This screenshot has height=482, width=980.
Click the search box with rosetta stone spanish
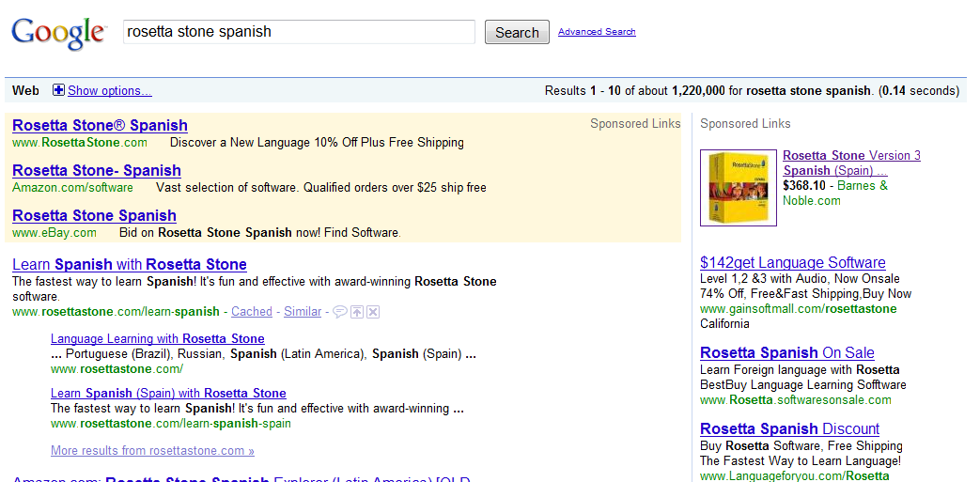[x=299, y=32]
